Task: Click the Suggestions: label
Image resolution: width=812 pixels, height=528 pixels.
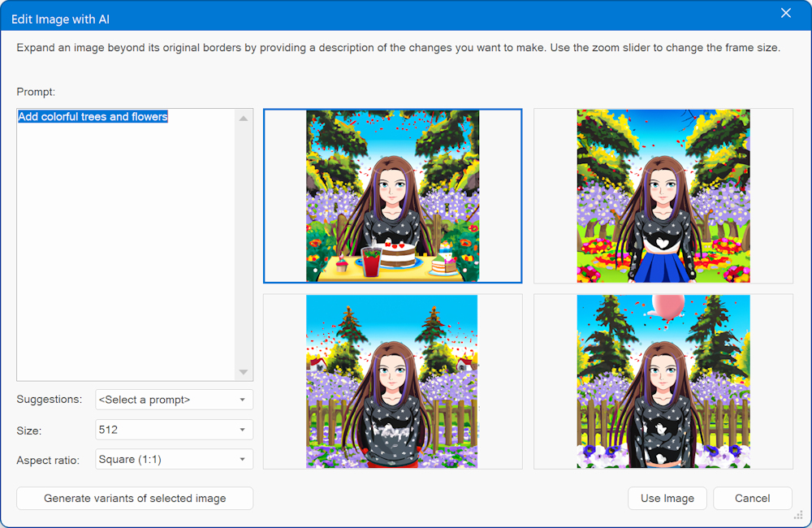Action: click(49, 400)
